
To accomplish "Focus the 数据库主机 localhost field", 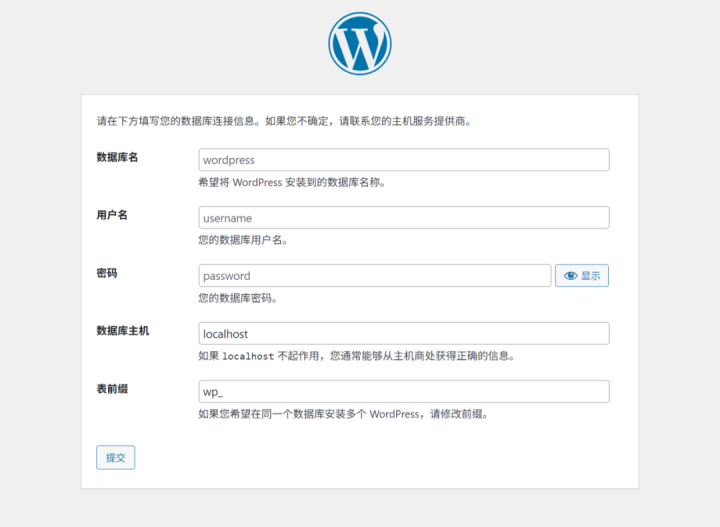I will (x=404, y=333).
